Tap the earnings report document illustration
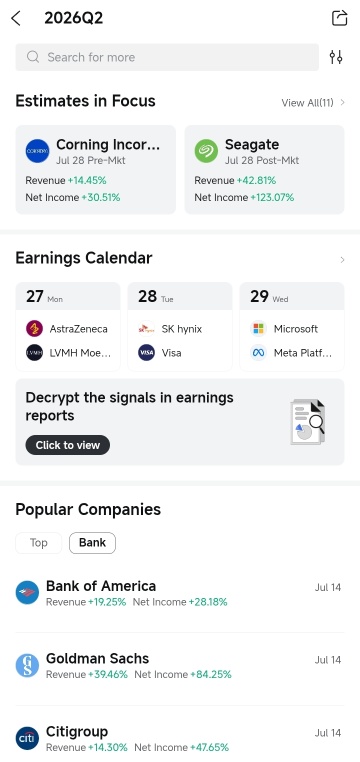Image resolution: width=360 pixels, height=762 pixels. tap(308, 421)
